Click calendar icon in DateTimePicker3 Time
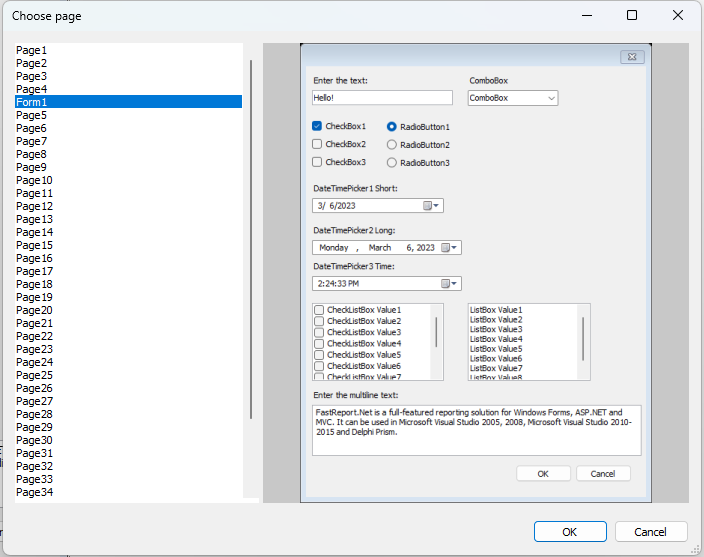Image resolution: width=704 pixels, height=557 pixels. [446, 284]
